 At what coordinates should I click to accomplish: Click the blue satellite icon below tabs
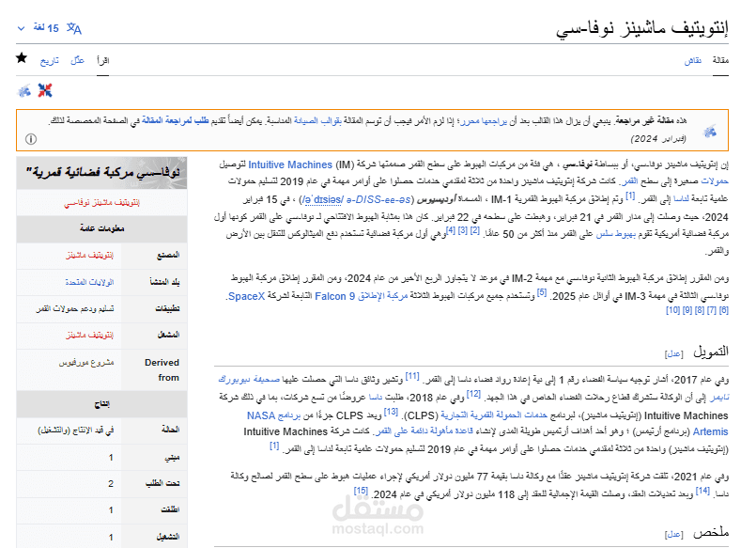click(x=24, y=90)
